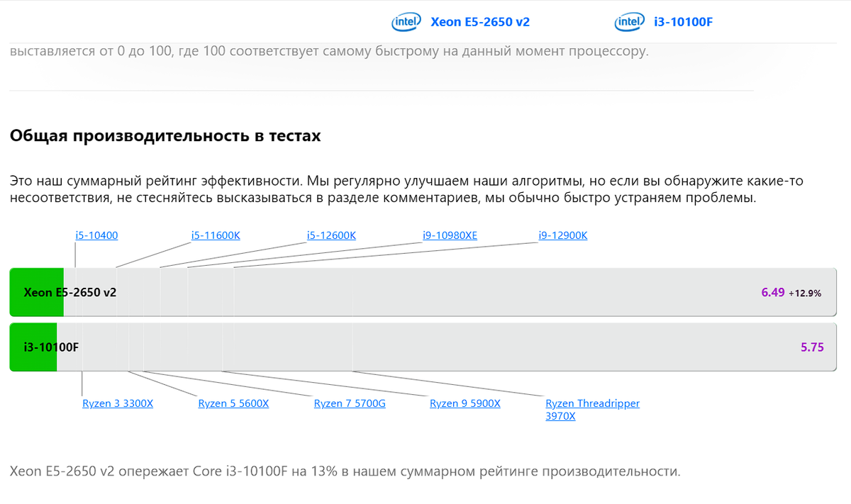Screen dimensions: 851x504
Task: Click the Intel logo beside i3-10100F
Action: 628,22
